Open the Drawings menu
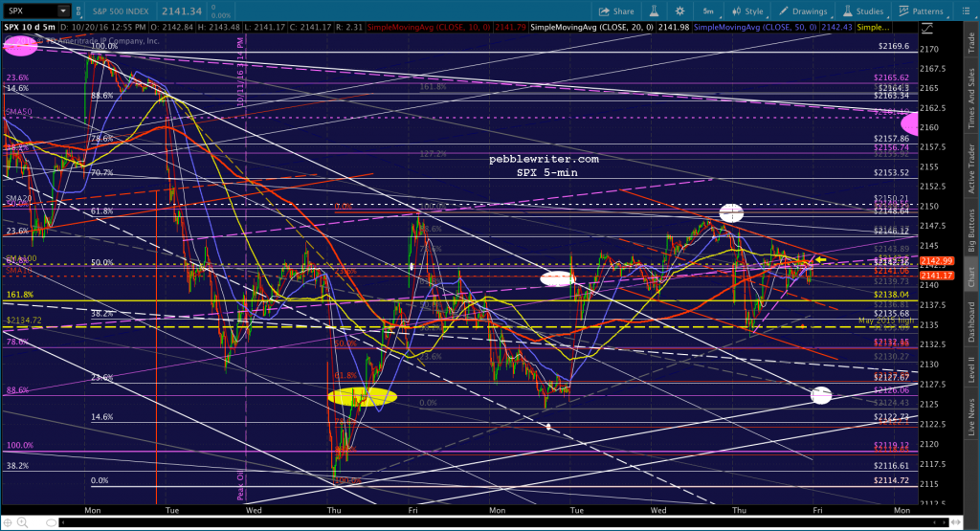Screen dimensions: 980x531 click(803, 11)
